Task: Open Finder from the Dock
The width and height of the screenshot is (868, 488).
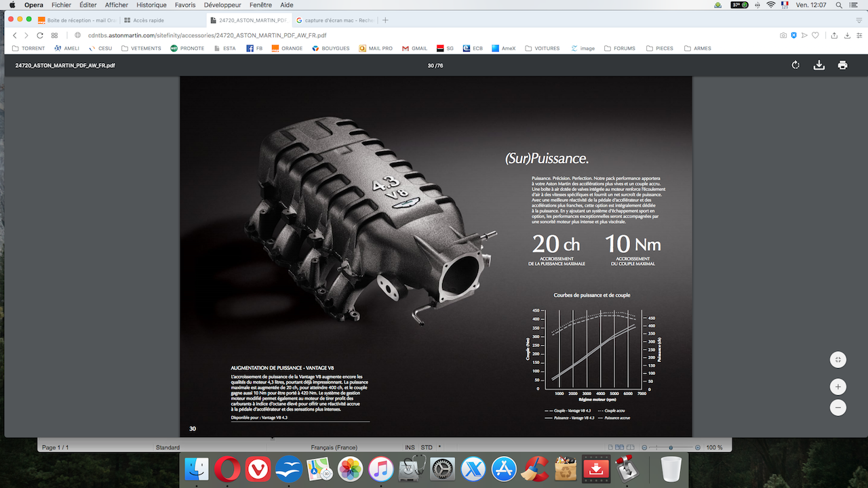Action: (x=197, y=468)
